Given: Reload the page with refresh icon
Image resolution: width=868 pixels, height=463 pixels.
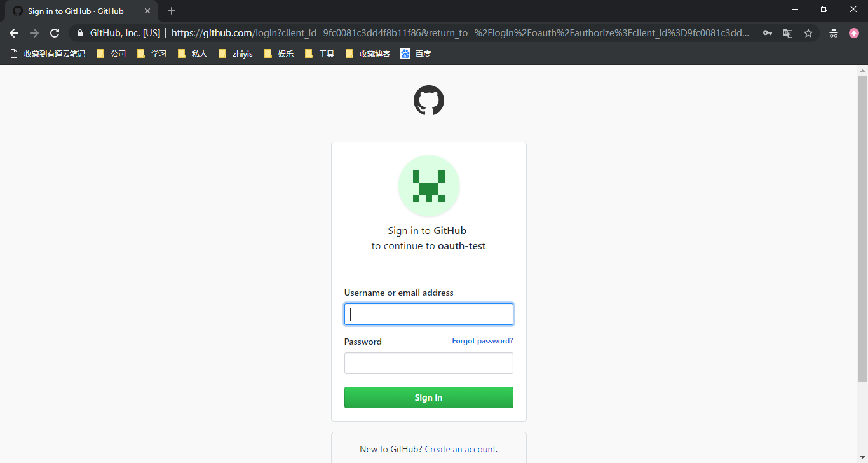Looking at the screenshot, I should tap(55, 33).
